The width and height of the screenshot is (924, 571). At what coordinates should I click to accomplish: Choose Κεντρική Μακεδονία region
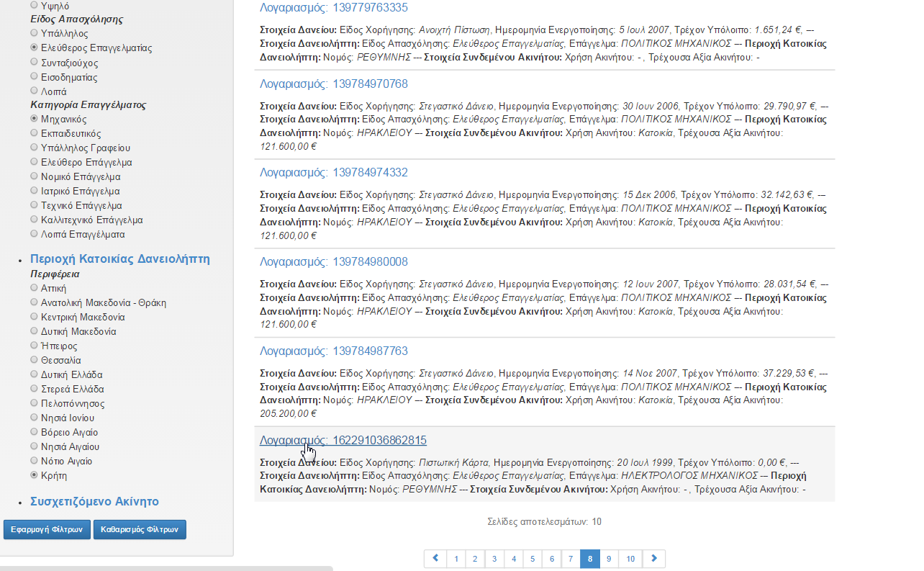pyautogui.click(x=35, y=317)
